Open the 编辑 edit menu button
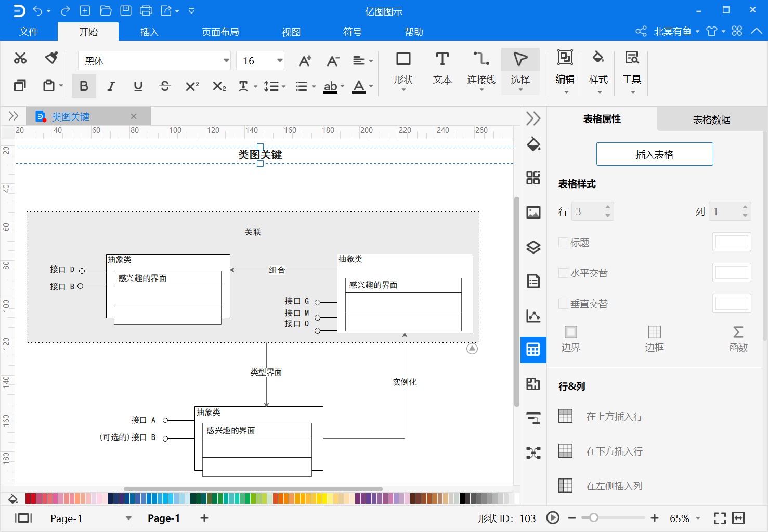768x532 pixels. pyautogui.click(x=565, y=71)
